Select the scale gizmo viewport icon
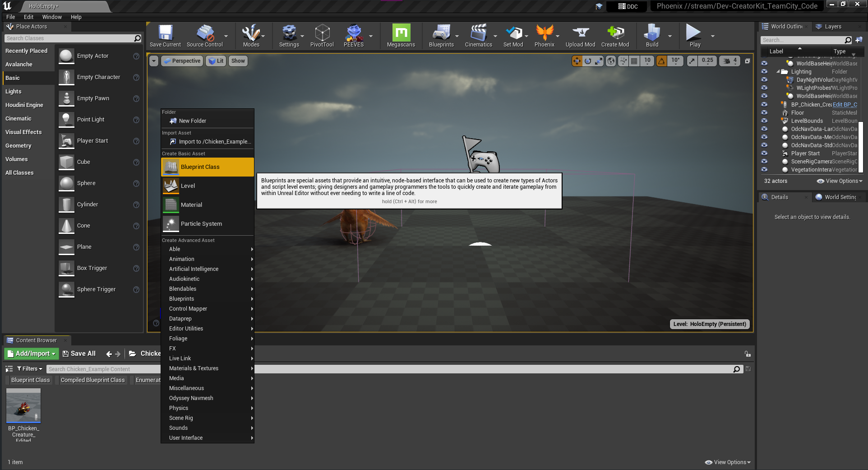This screenshot has width=868, height=470. [x=599, y=61]
